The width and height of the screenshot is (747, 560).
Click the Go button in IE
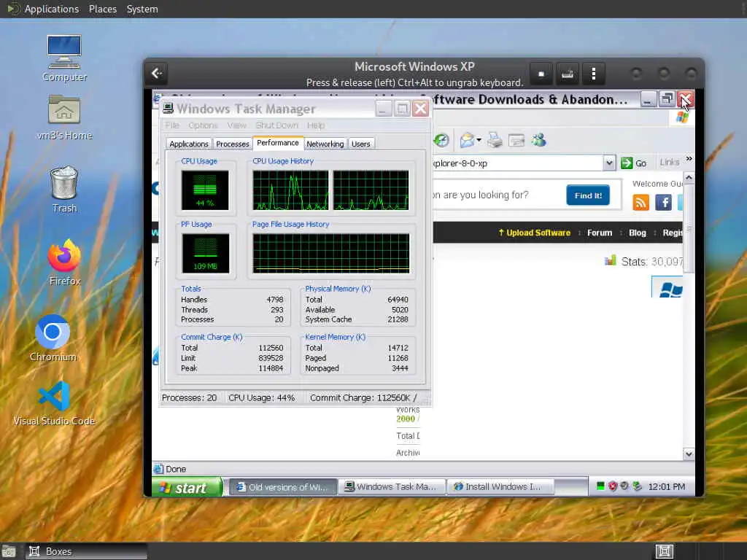634,163
